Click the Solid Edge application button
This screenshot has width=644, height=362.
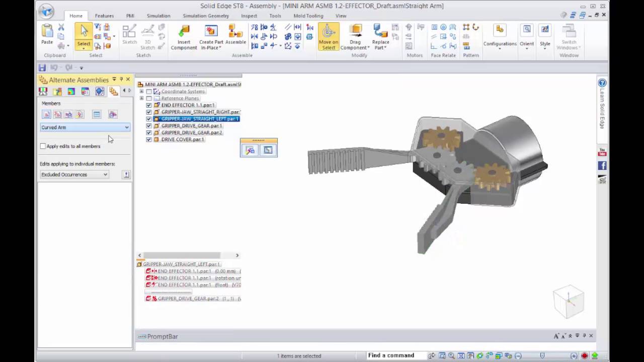click(x=46, y=11)
